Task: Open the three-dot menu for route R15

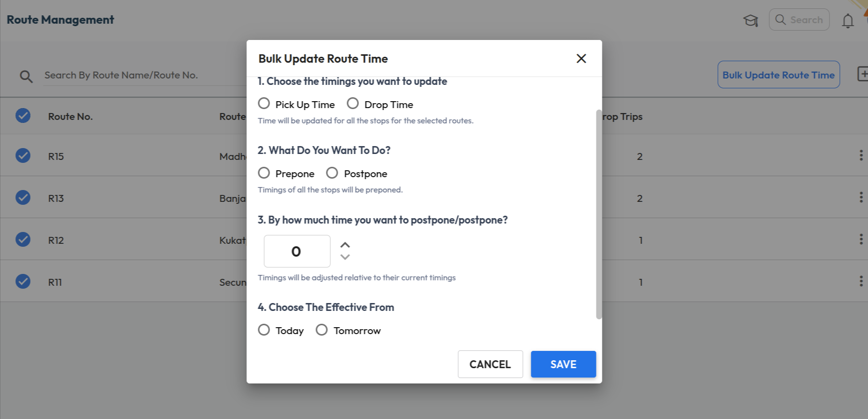Action: coord(861,156)
